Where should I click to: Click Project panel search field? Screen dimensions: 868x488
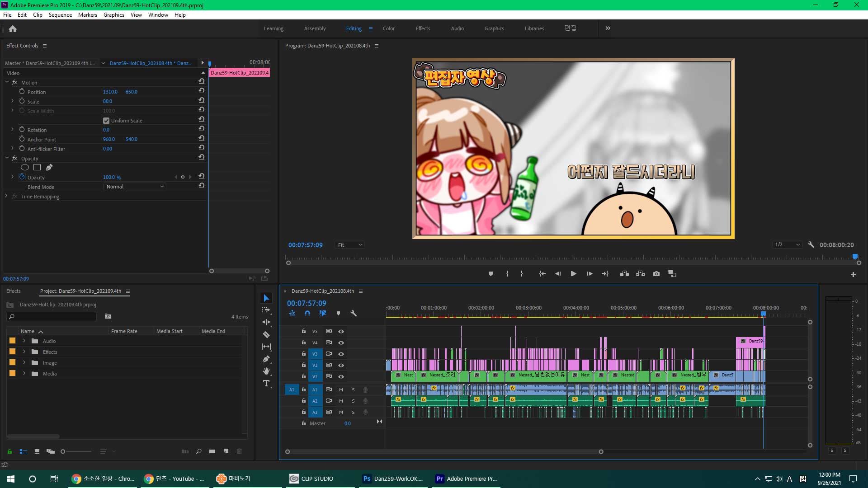click(52, 316)
